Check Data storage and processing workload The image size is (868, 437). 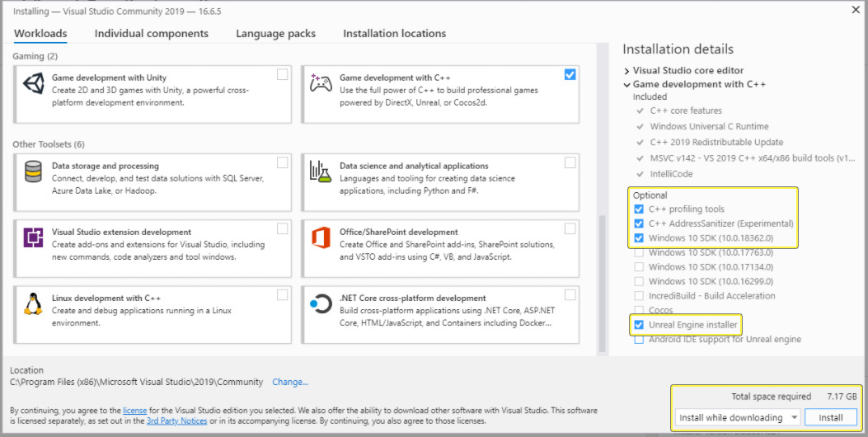[282, 162]
